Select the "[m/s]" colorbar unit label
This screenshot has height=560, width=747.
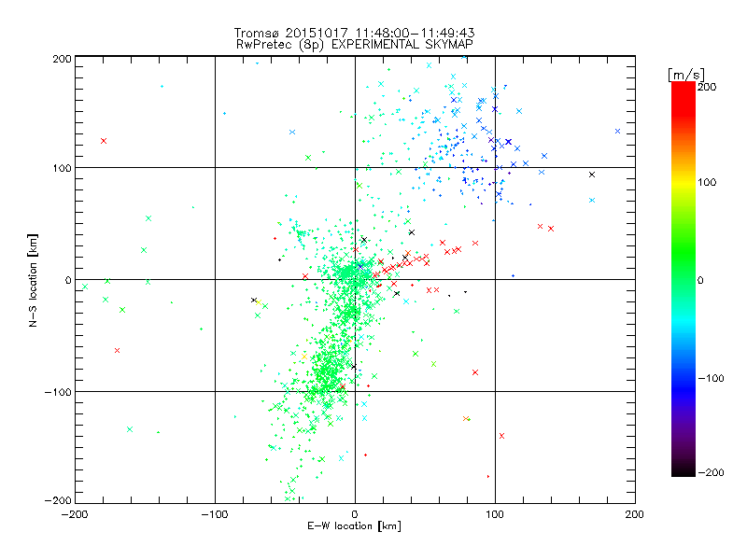686,75
